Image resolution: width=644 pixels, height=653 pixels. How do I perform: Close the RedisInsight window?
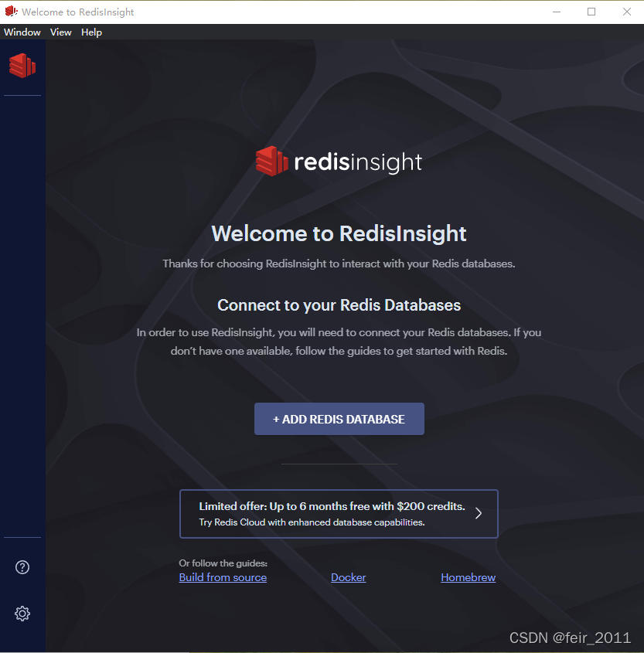627,12
